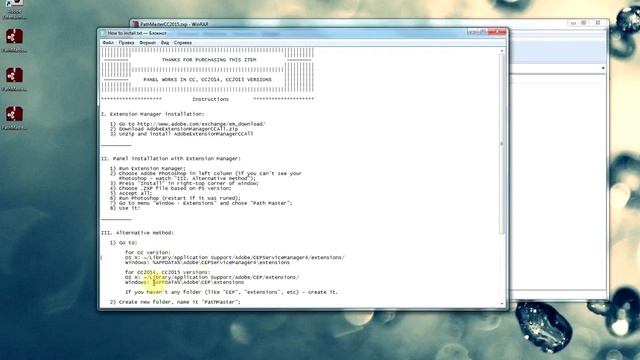640x360 pixels.
Task: Click 'Download AdobeExtensionManagerCCAll.zip' line
Action: [x=174, y=129]
